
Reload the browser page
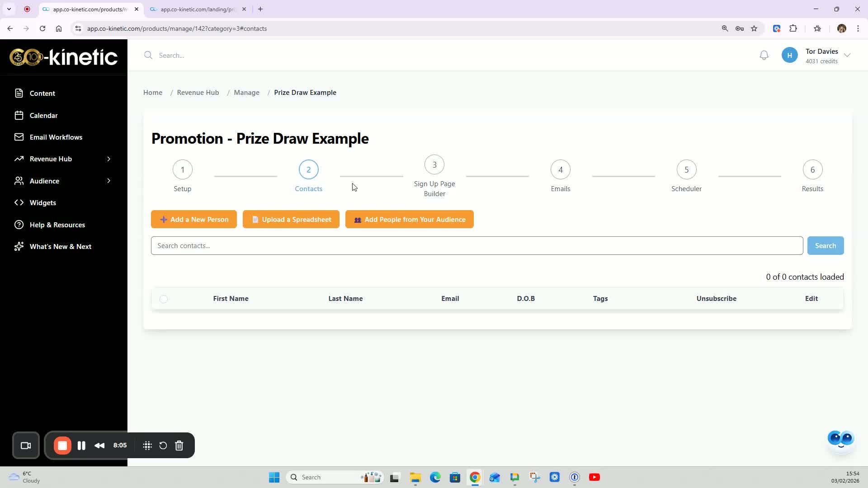coord(42,28)
